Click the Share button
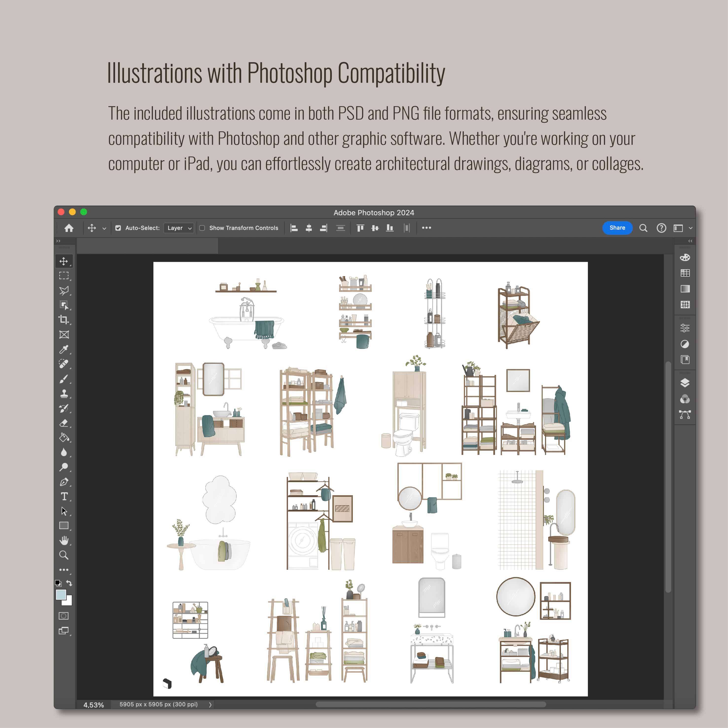Image resolution: width=728 pixels, height=728 pixels. click(617, 228)
